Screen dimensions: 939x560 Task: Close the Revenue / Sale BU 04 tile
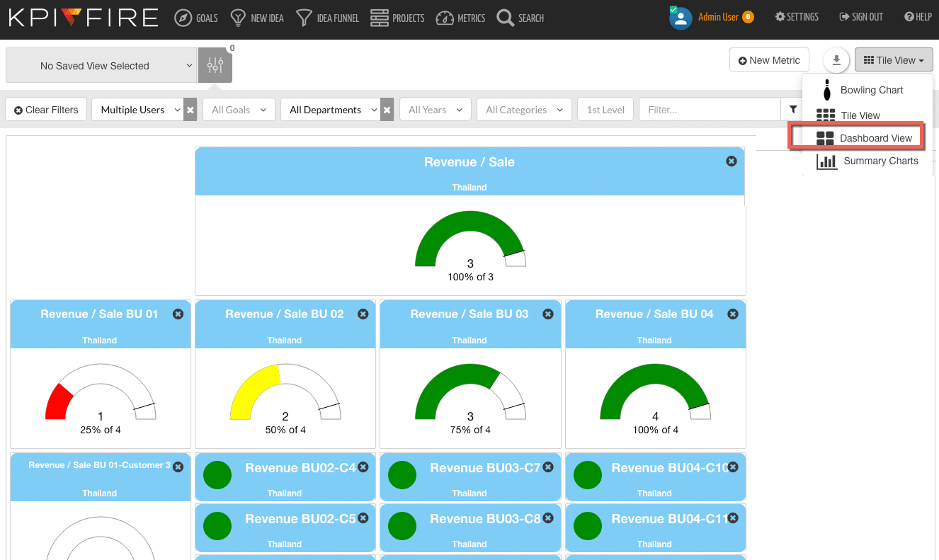pyautogui.click(x=733, y=314)
